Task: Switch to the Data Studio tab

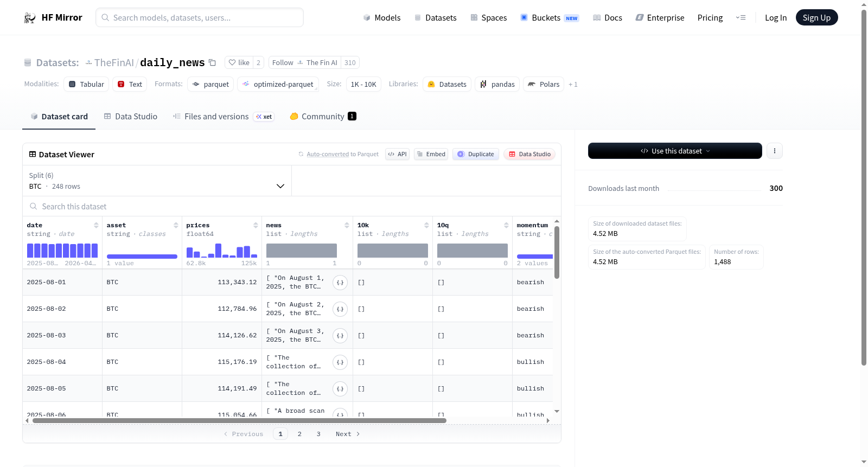Action: click(x=131, y=117)
